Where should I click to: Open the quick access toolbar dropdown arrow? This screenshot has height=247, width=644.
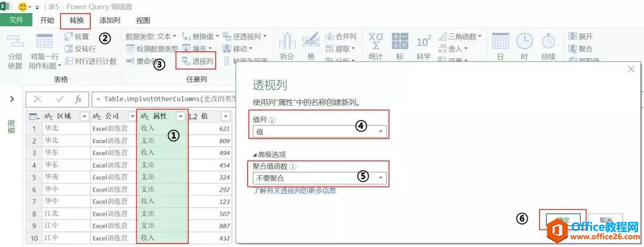pos(38,7)
